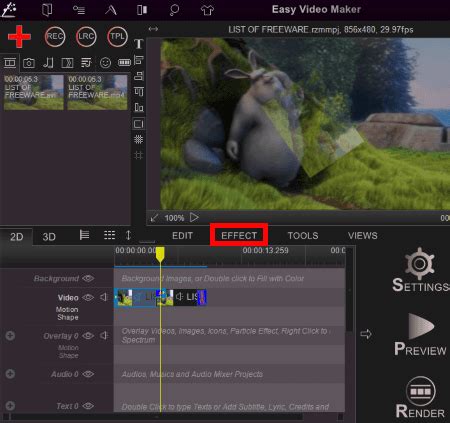Mute the Video track speaker icon

click(x=104, y=297)
